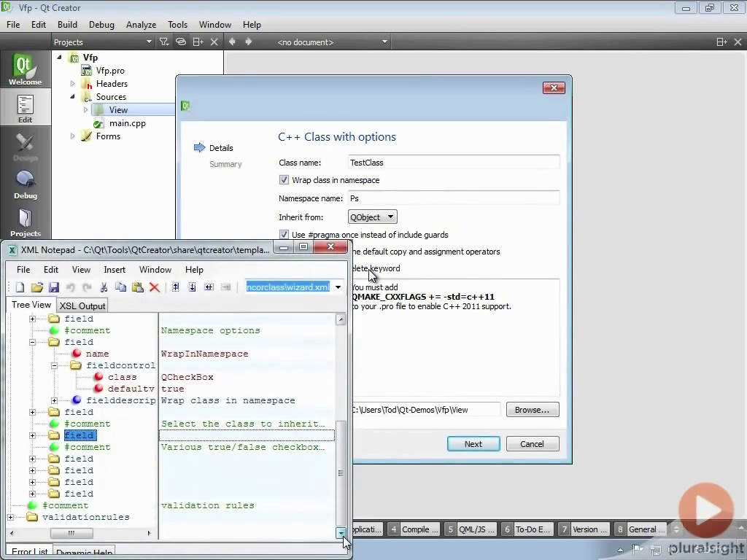Go forward with editor navigation arrow
The image size is (747, 560).
(x=248, y=42)
